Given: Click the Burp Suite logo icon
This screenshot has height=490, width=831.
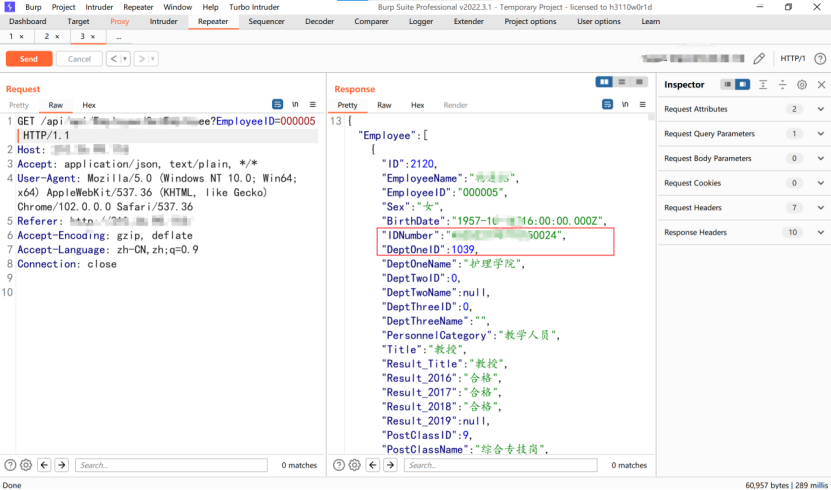Looking at the screenshot, I should click(10, 7).
